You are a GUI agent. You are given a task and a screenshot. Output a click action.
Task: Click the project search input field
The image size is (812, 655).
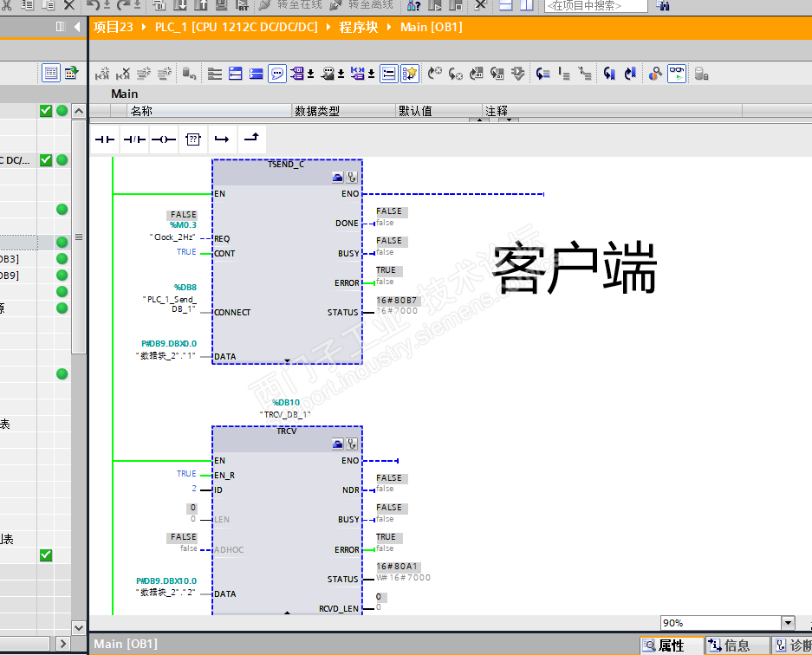pos(595,6)
